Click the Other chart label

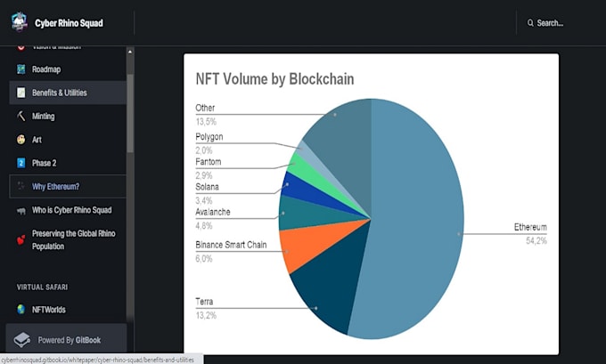point(205,108)
